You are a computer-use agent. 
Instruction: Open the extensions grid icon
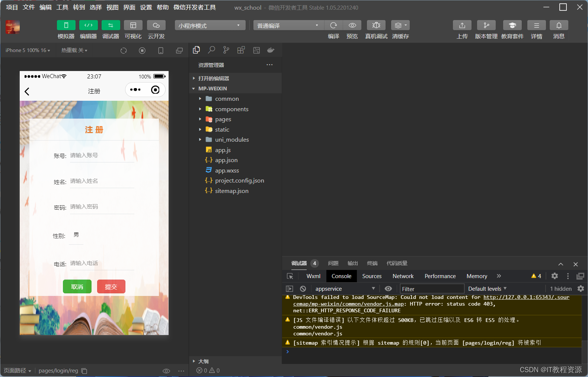click(241, 50)
